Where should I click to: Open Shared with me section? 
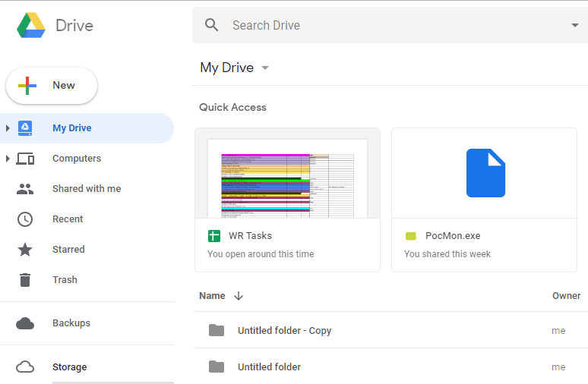[87, 189]
